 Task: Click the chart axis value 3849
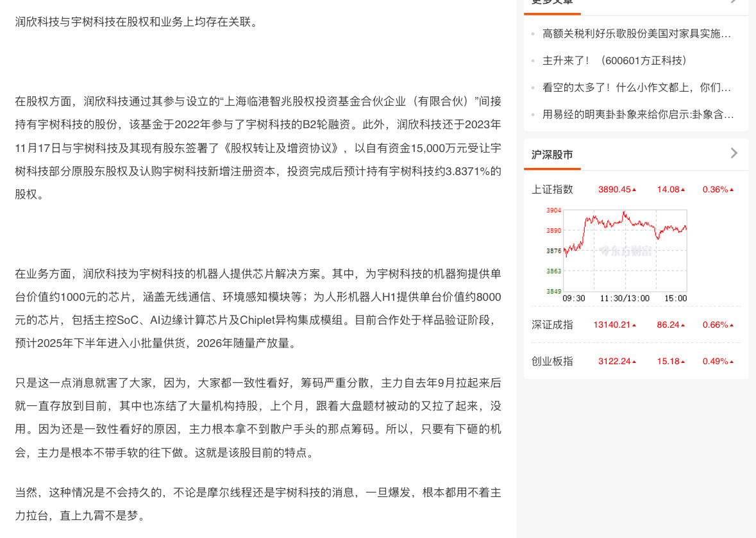tap(553, 291)
